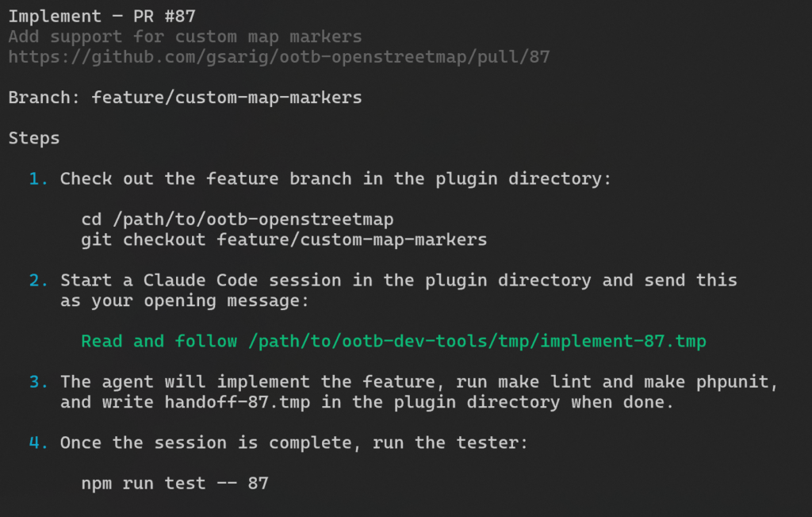Click the Branch feature/custom-map-markers line
Screen dimensions: 812x517
pyautogui.click(x=185, y=98)
